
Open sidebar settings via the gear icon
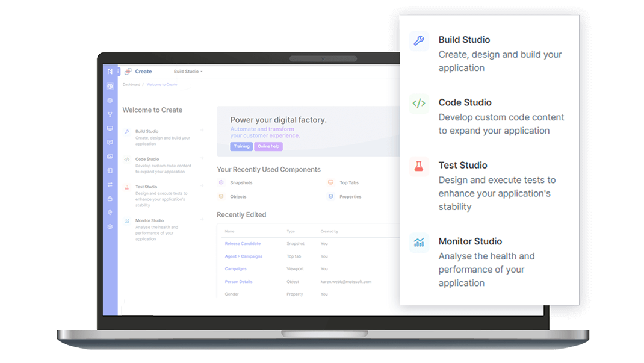pyautogui.click(x=110, y=225)
